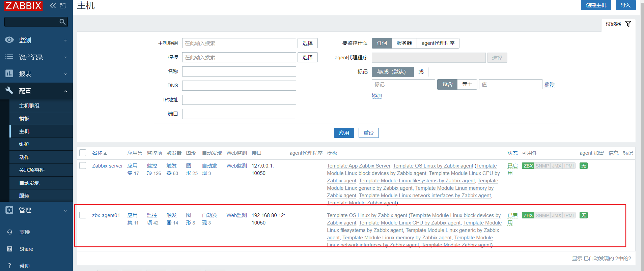Click IPMI badge for zbx-agent01

[x=569, y=215]
